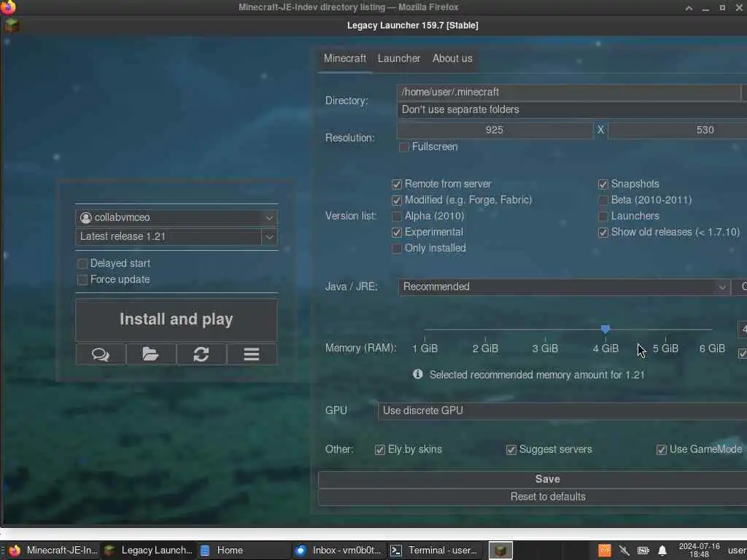
Task: Click the muted network tray icon
Action: (624, 551)
